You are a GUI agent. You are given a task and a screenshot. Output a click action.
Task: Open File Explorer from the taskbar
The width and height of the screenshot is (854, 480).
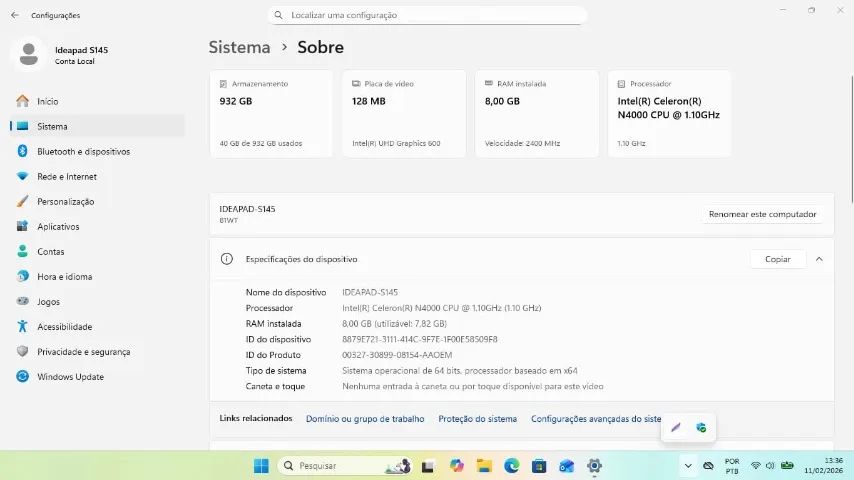point(484,466)
